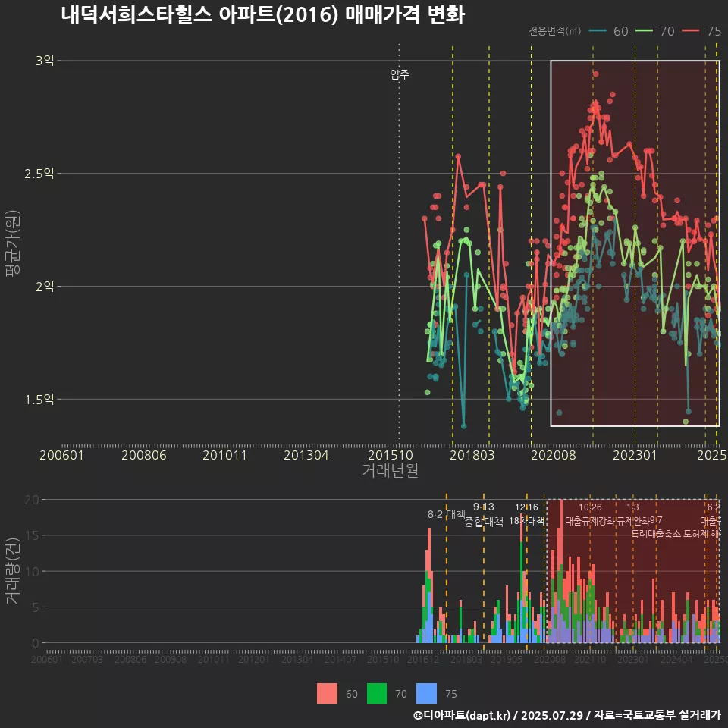Click the '거래량(건)' volume axis title
Image resolution: width=728 pixels, height=728 pixels.
point(12,570)
